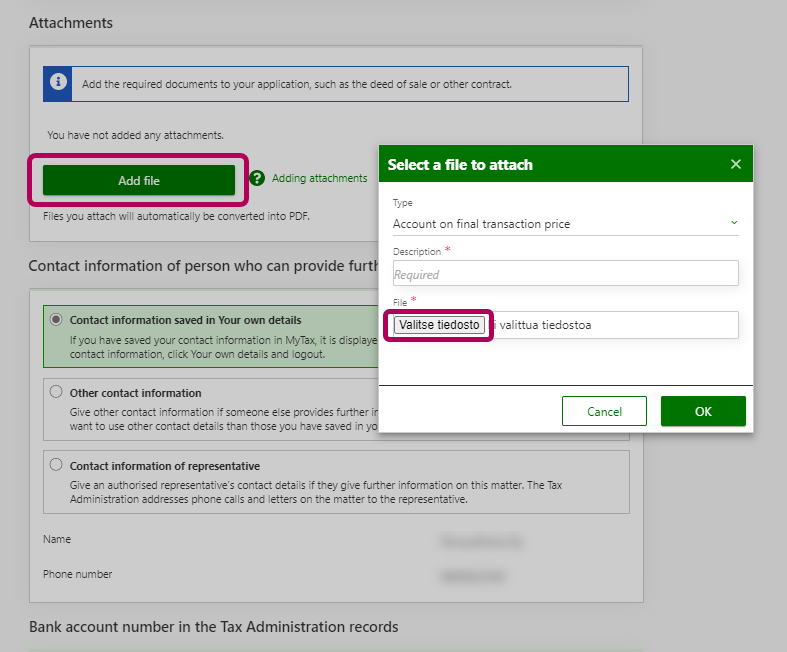Cancel the file attachment dialog
Viewport: 787px width, 652px height.
tap(604, 411)
